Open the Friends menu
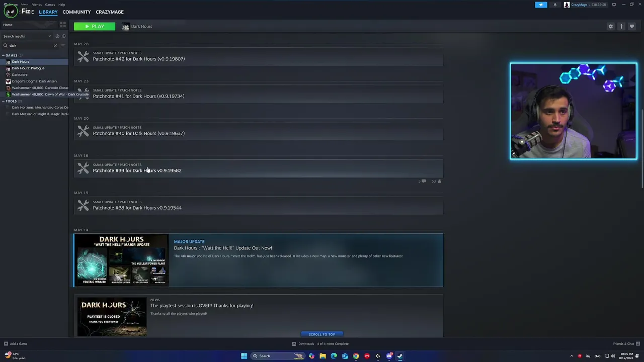The image size is (644, 362). point(37,5)
